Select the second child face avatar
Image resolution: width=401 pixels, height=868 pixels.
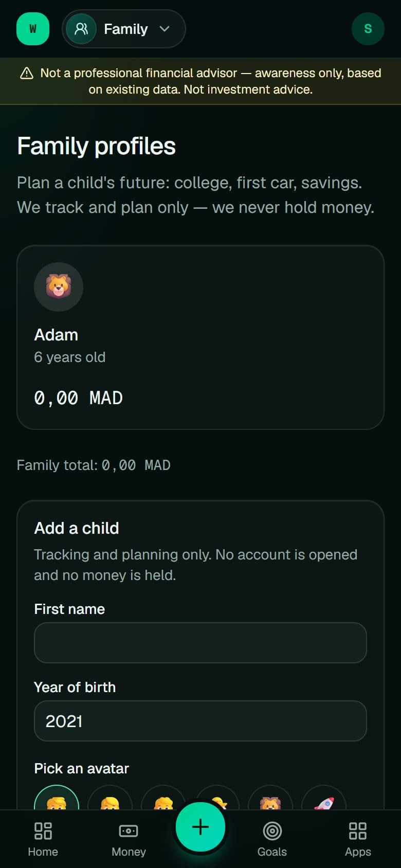click(x=110, y=798)
